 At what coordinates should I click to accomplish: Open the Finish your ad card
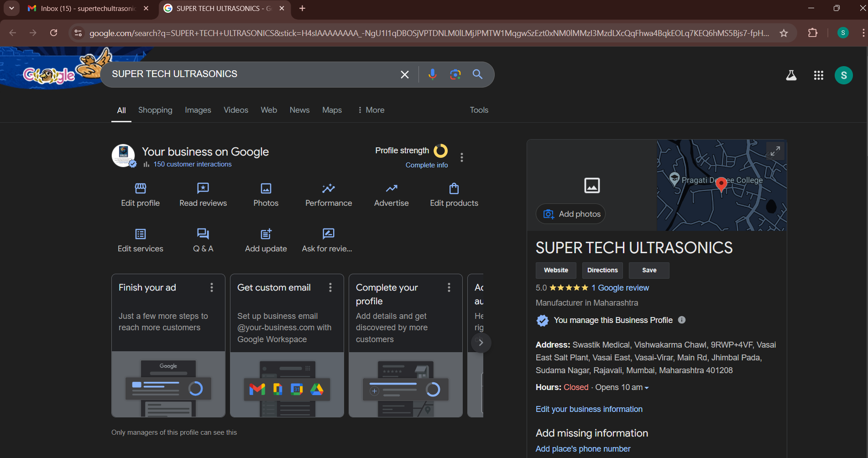click(x=168, y=345)
